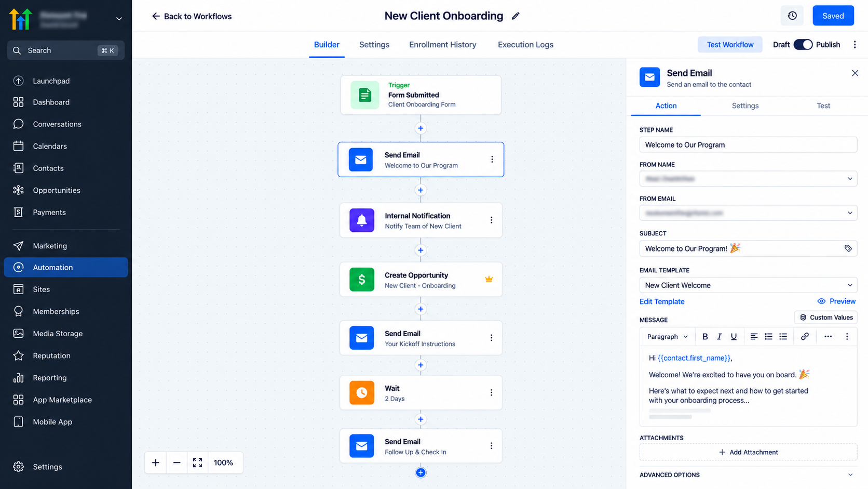Click the subject field tag icon
This screenshot has height=489, width=868.
pos(848,248)
